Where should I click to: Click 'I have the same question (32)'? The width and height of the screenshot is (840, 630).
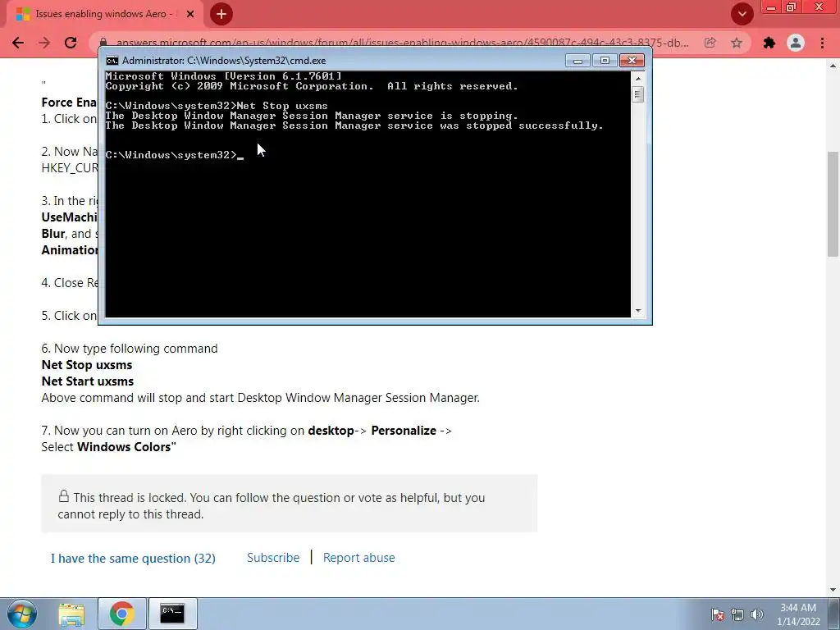click(x=133, y=558)
